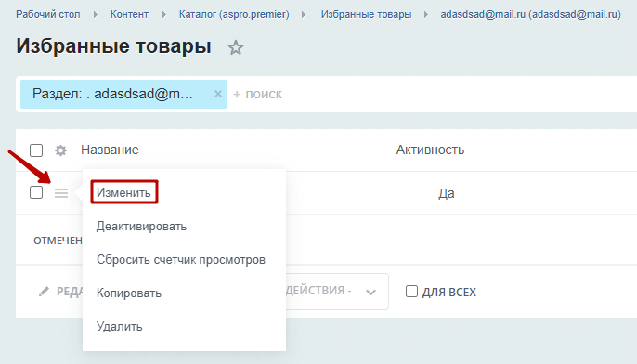The image size is (637, 364).
Task: Tick the select-all checkbox in header
Action: (x=36, y=150)
